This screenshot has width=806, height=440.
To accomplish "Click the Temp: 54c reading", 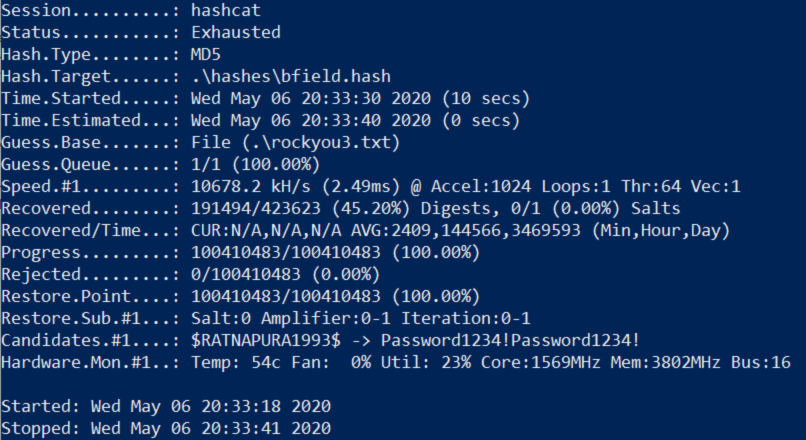I will pyautogui.click(x=236, y=362).
